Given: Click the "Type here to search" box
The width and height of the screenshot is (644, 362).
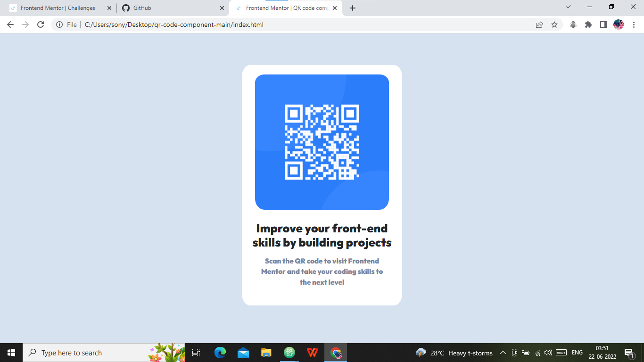Looking at the screenshot, I should click(x=104, y=353).
